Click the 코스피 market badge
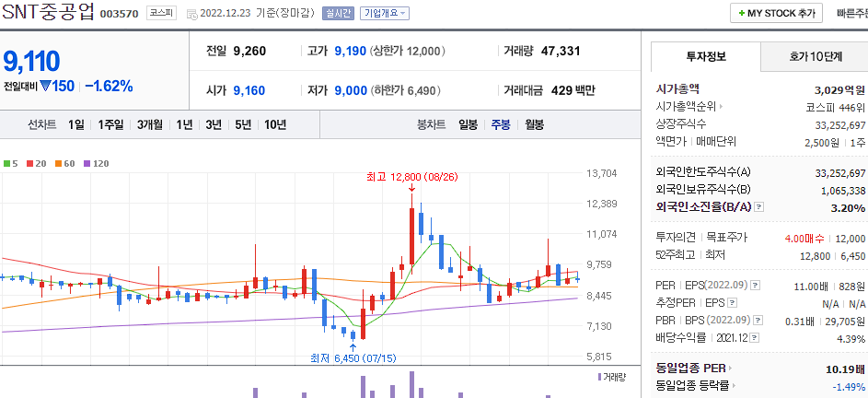868x398 pixels. tap(161, 13)
